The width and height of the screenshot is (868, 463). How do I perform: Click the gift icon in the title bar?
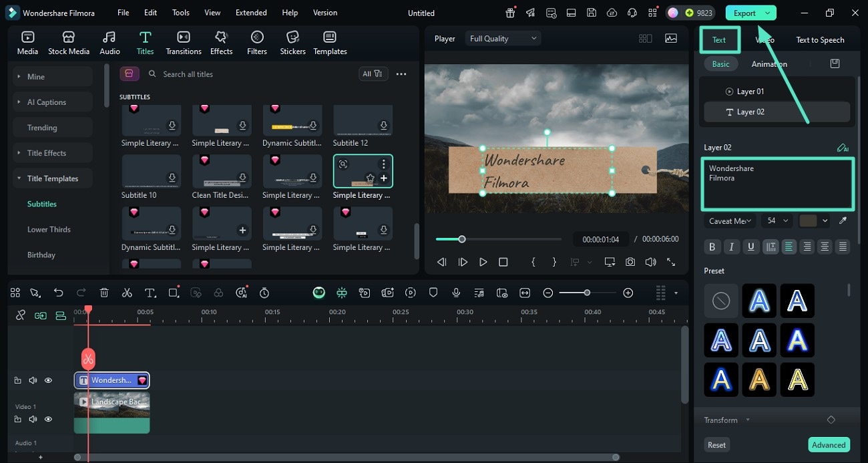(x=510, y=13)
